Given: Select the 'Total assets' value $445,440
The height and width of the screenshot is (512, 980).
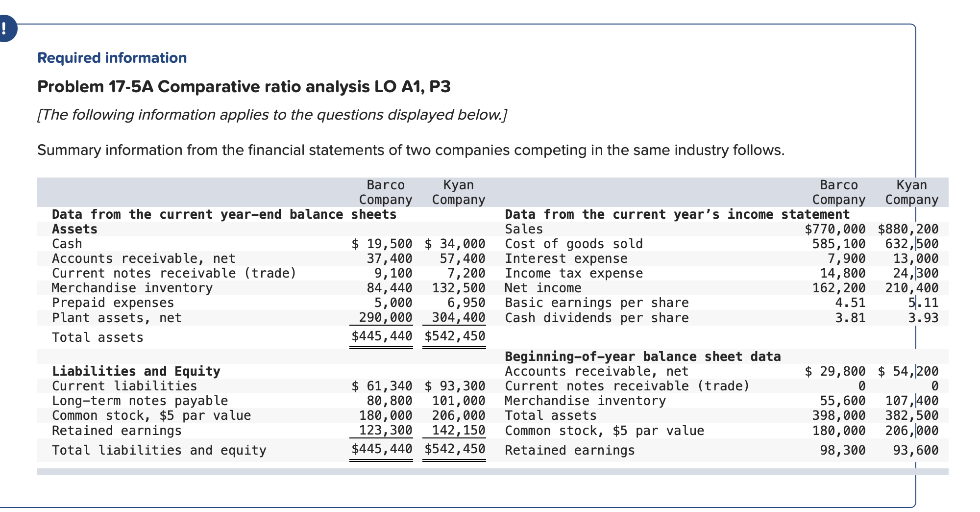Looking at the screenshot, I should (x=380, y=337).
